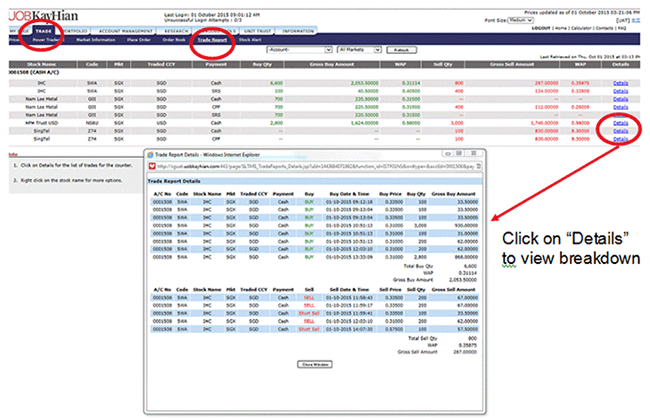The height and width of the screenshot is (419, 650).
Task: Click the Refresh button
Action: tap(401, 50)
